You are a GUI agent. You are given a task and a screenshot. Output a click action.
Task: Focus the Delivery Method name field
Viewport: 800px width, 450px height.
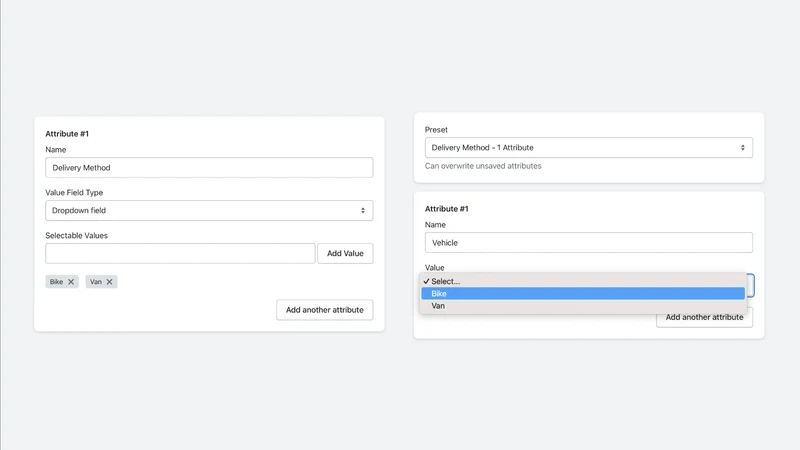point(209,167)
